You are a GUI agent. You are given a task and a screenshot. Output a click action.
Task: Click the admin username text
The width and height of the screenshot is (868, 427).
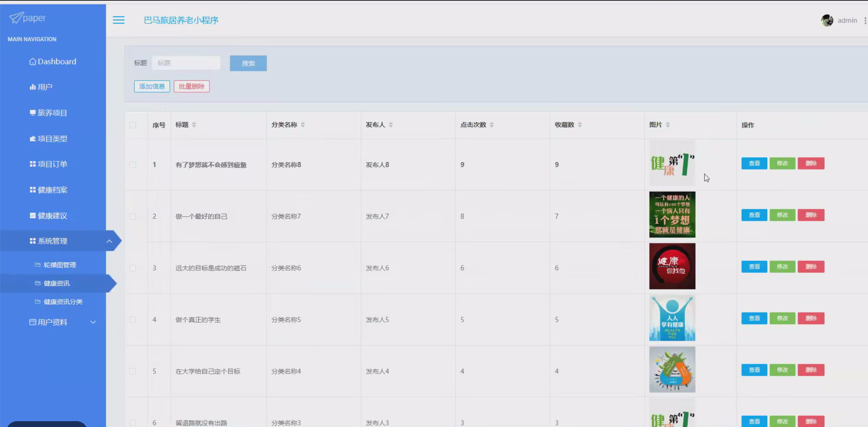point(847,21)
